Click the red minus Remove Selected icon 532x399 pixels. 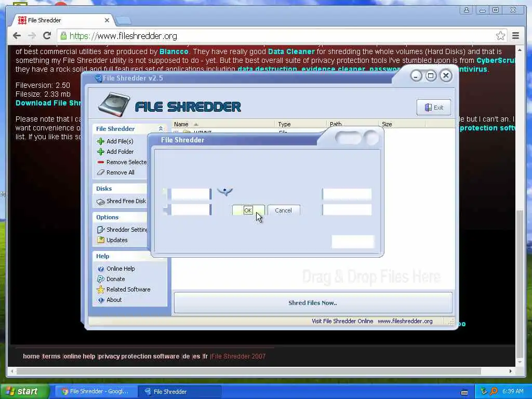[x=100, y=162]
